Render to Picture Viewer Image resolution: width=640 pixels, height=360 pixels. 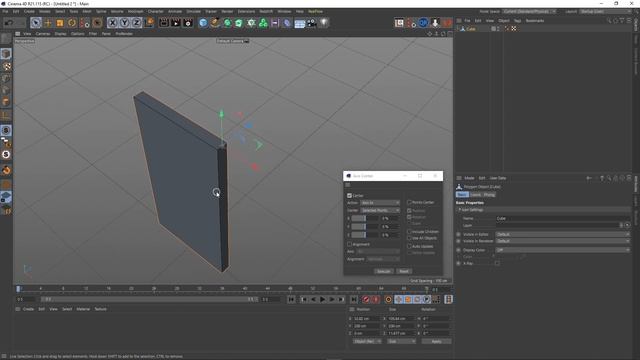coord(176,23)
